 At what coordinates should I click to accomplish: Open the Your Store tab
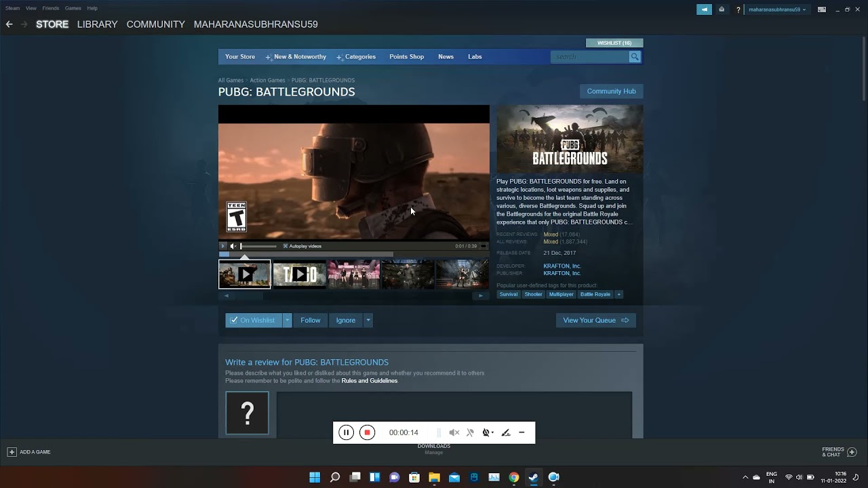coord(240,57)
